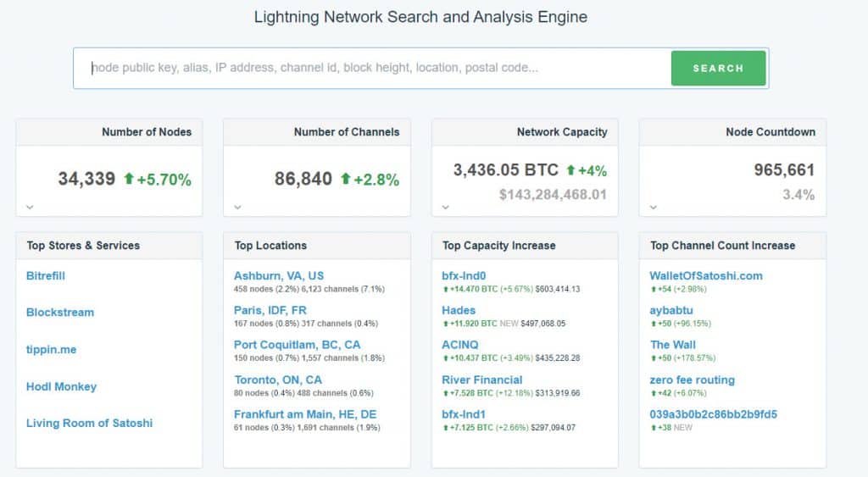This screenshot has width=868, height=477.
Task: Open the bfx-lnd0 node link
Action: click(x=465, y=276)
